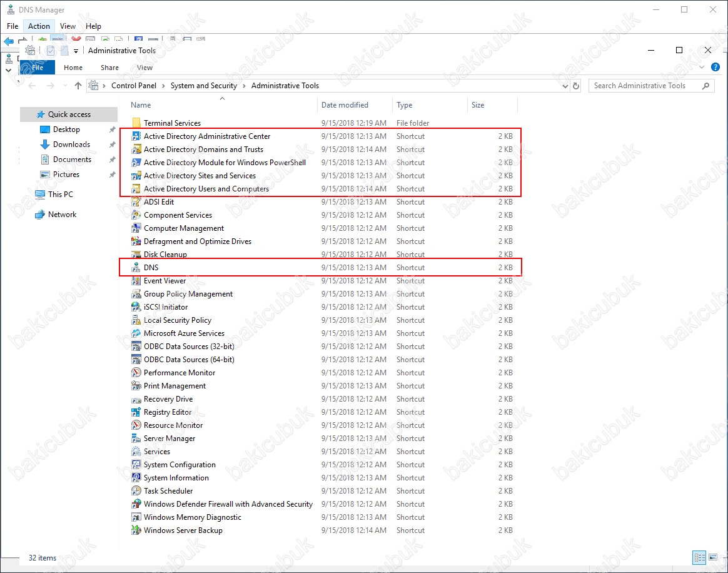This screenshot has width=728, height=573.
Task: Select the Performance Monitor icon
Action: [x=136, y=373]
